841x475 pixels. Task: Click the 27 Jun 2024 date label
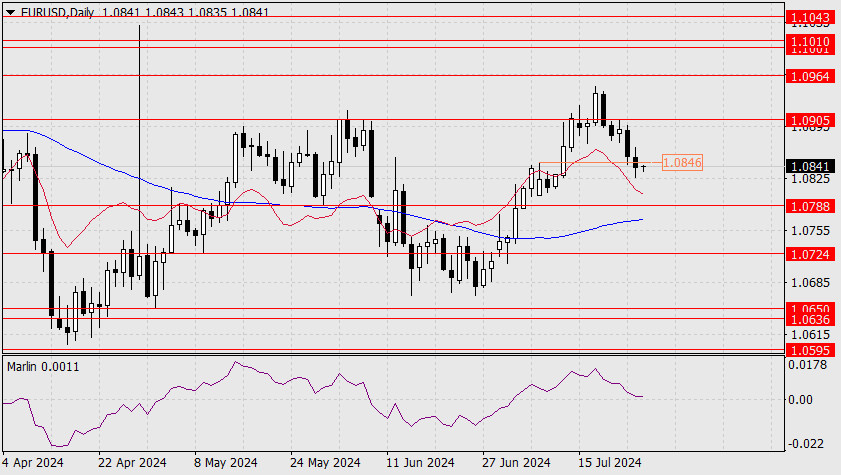click(x=516, y=463)
